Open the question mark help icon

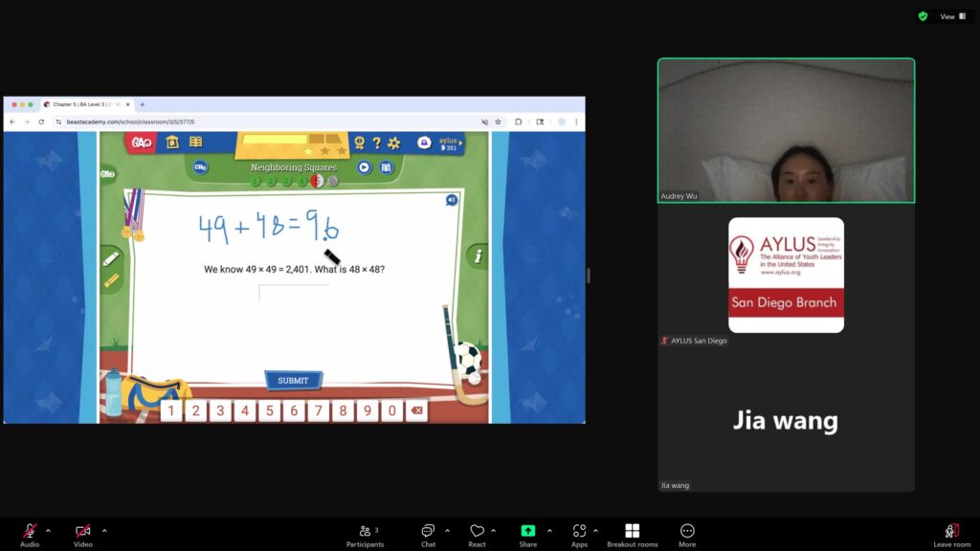[x=377, y=143]
